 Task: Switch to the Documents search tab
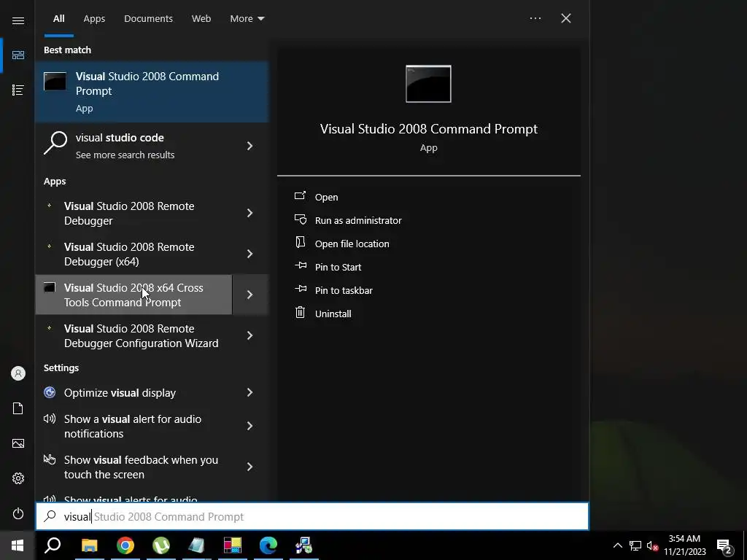148,18
